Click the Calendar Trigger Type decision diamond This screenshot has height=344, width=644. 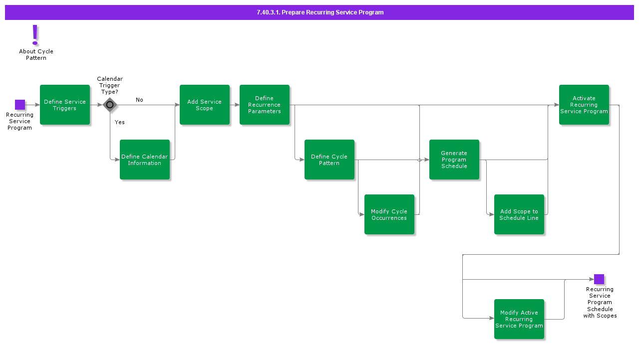click(109, 105)
